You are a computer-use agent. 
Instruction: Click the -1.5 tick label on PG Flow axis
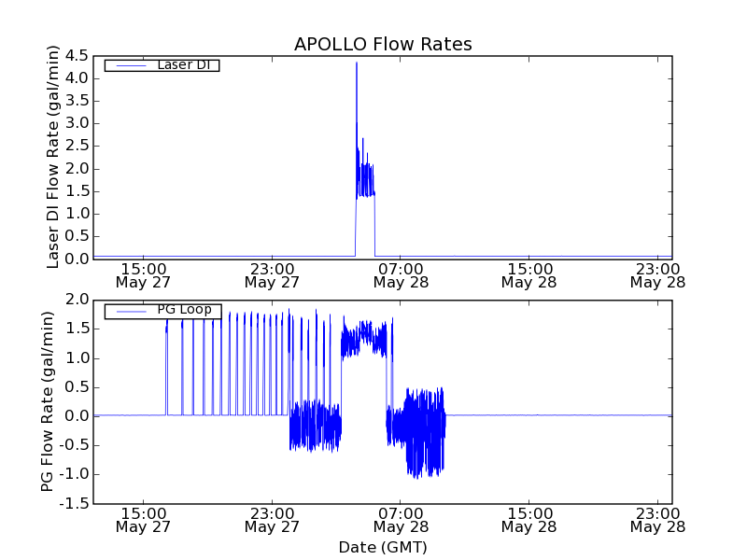[x=75, y=504]
